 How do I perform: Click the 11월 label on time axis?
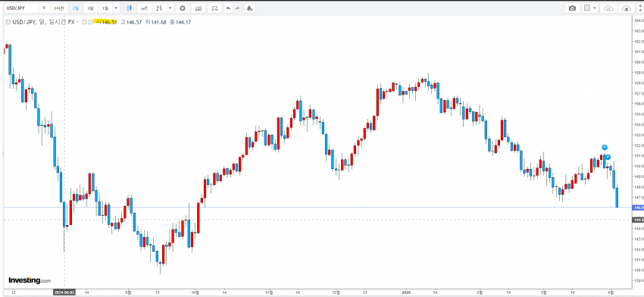tap(269, 293)
